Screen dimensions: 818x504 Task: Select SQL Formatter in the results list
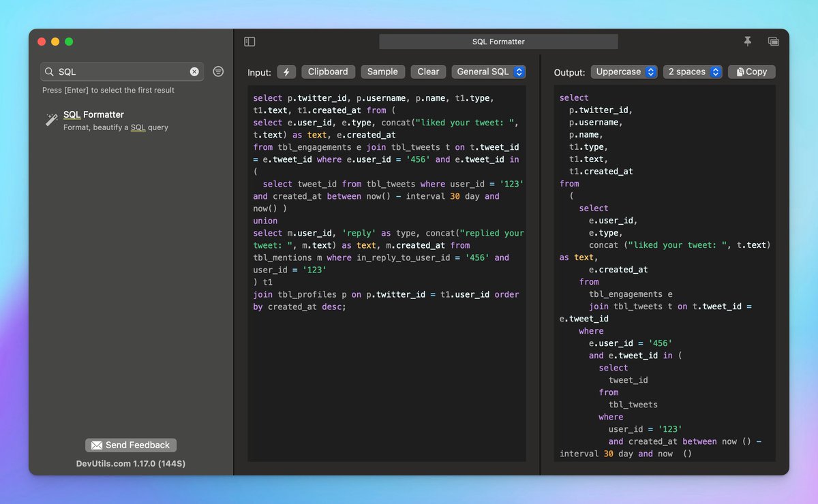click(131, 121)
